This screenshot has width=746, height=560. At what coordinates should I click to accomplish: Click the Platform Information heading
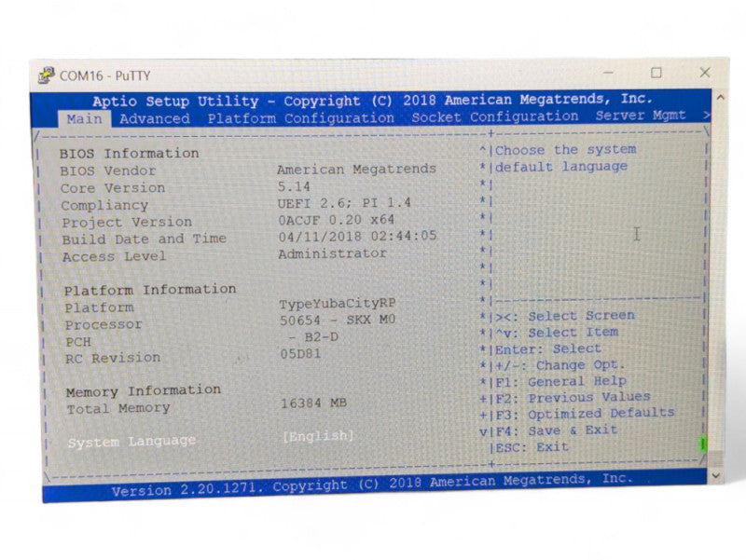coord(150,290)
